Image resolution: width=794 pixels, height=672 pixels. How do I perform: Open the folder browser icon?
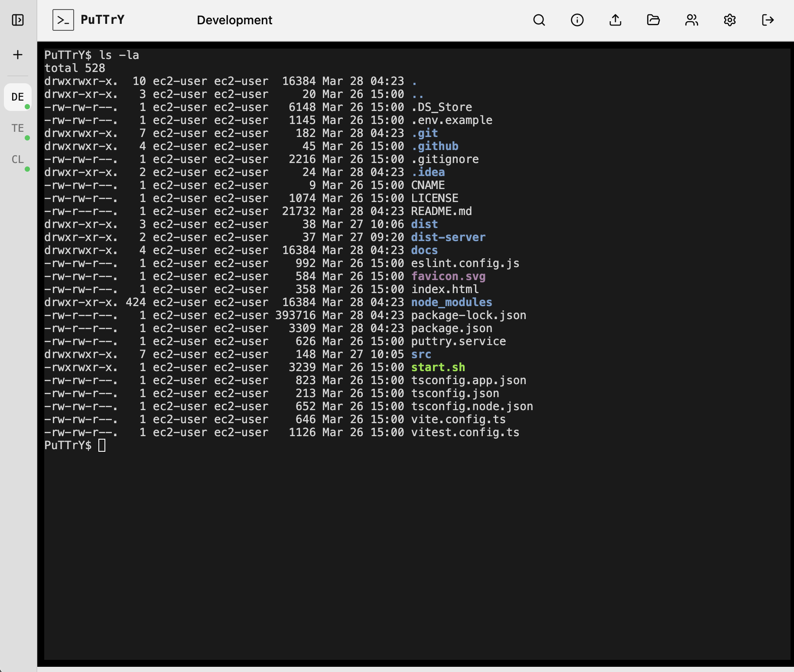coord(653,20)
